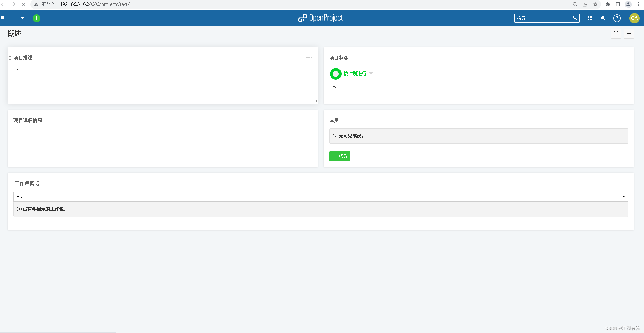Open the 类型 work package dropdown

pos(320,197)
